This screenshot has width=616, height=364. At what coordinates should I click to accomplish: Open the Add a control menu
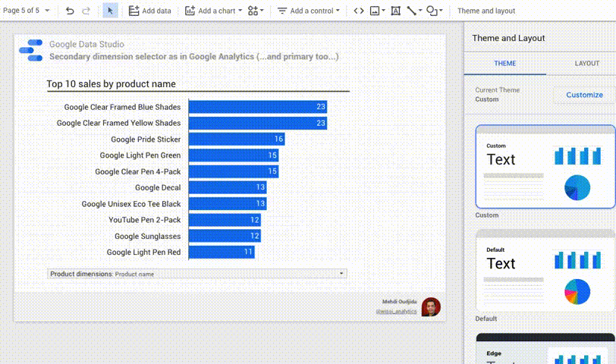pyautogui.click(x=309, y=11)
